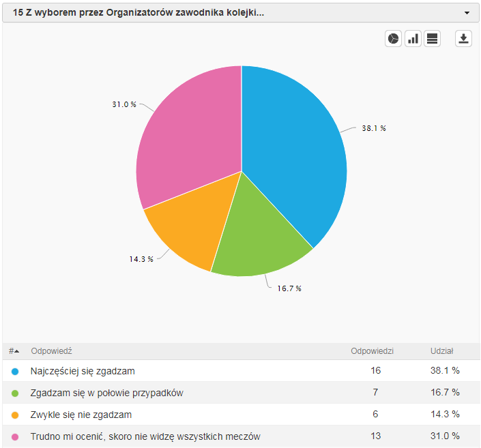This screenshot has width=481, height=448.
Task: Download the chart using download icon
Action: point(463,39)
